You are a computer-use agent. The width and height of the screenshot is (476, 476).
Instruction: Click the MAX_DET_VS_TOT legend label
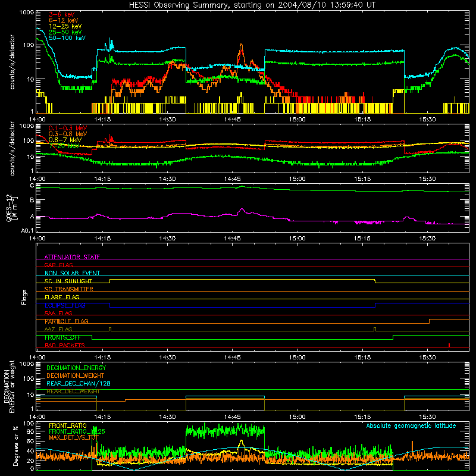coord(74,437)
